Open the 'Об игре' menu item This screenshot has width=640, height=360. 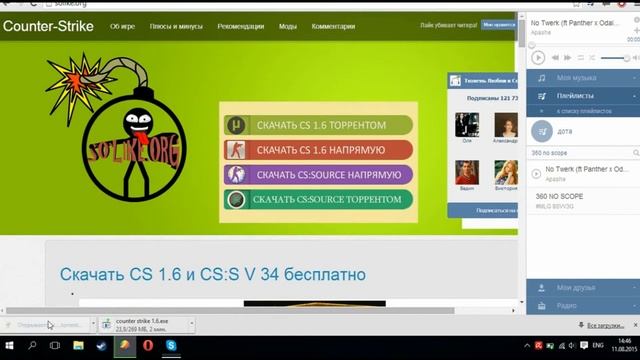pos(122,26)
